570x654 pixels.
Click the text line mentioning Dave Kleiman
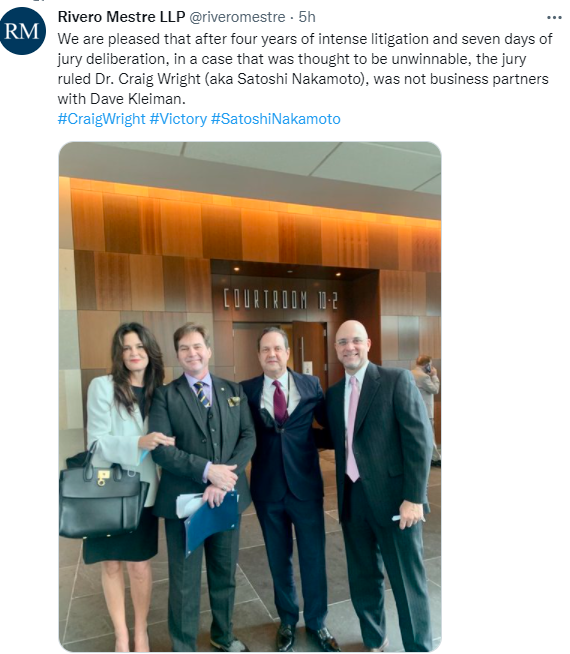(121, 99)
